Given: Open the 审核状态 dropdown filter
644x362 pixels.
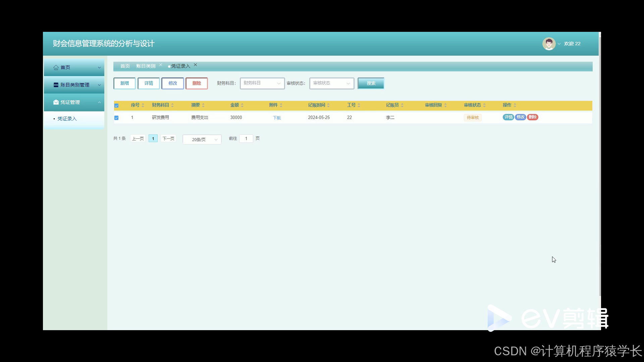Looking at the screenshot, I should click(331, 83).
